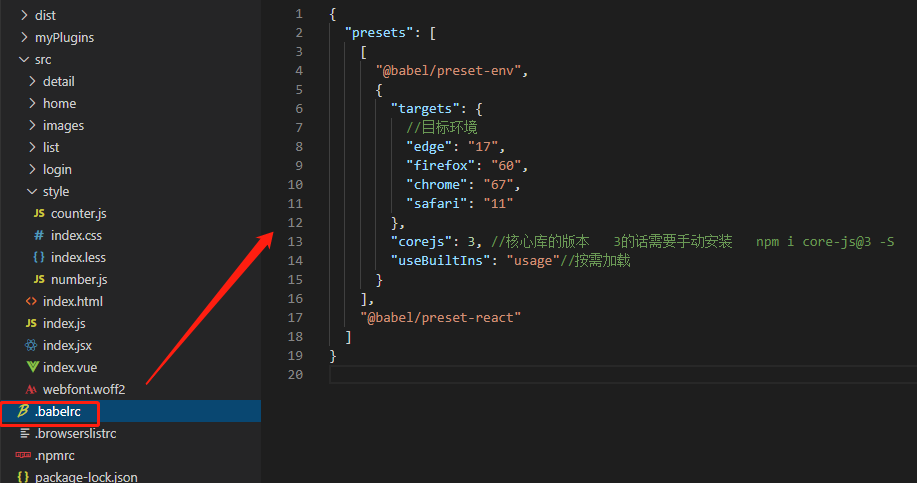
Task: Click the "chrome" key in editor
Action: point(437,185)
